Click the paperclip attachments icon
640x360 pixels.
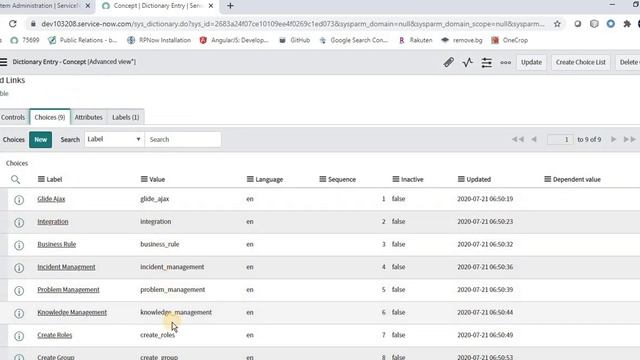pos(449,62)
